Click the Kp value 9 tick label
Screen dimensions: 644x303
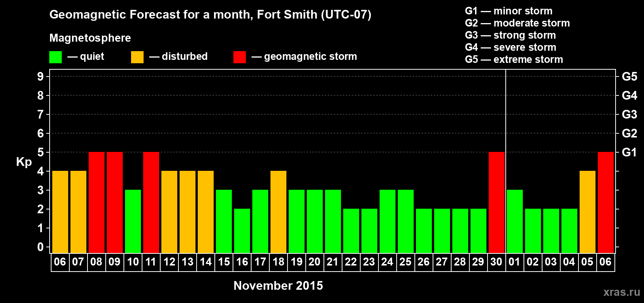[x=41, y=77]
